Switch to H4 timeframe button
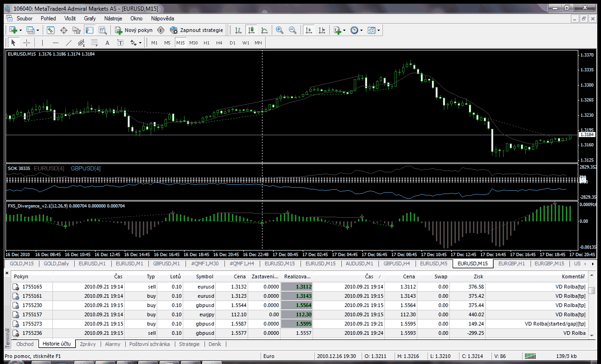 point(219,43)
